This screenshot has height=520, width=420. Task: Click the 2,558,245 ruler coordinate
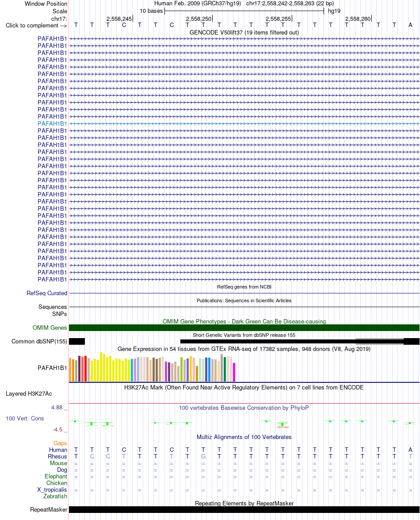click(119, 19)
